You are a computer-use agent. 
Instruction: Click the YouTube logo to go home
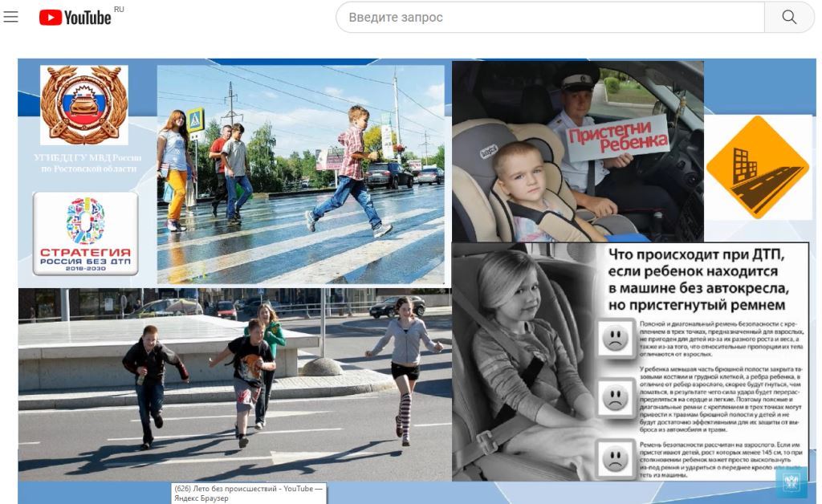tap(75, 17)
